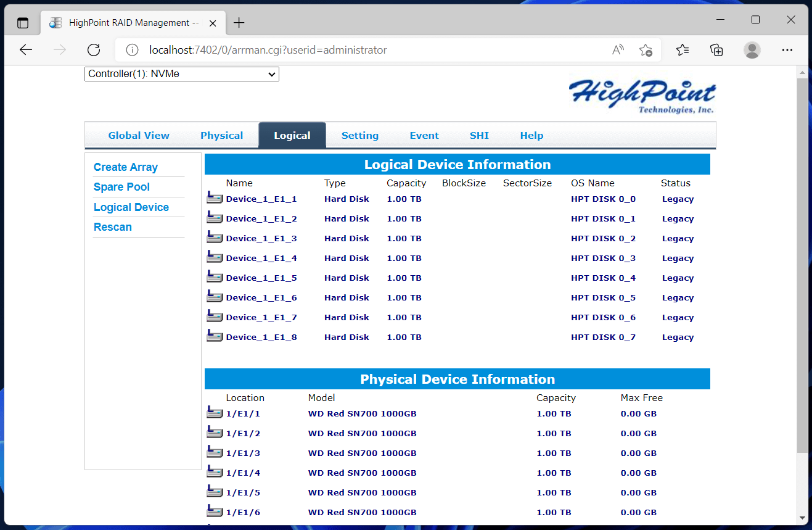Open the Read Aloud icon in address bar
The height and width of the screenshot is (530, 812).
point(618,50)
